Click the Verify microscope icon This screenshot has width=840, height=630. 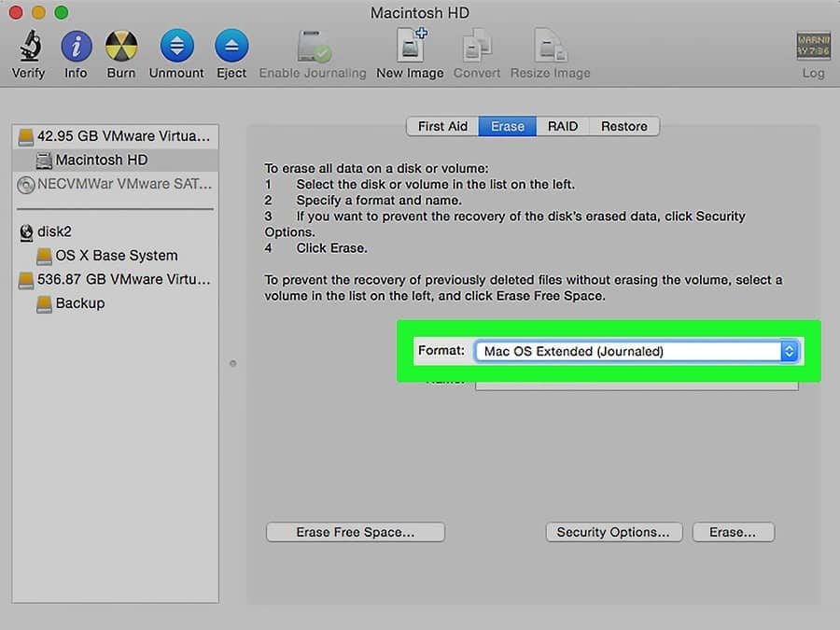[31, 46]
